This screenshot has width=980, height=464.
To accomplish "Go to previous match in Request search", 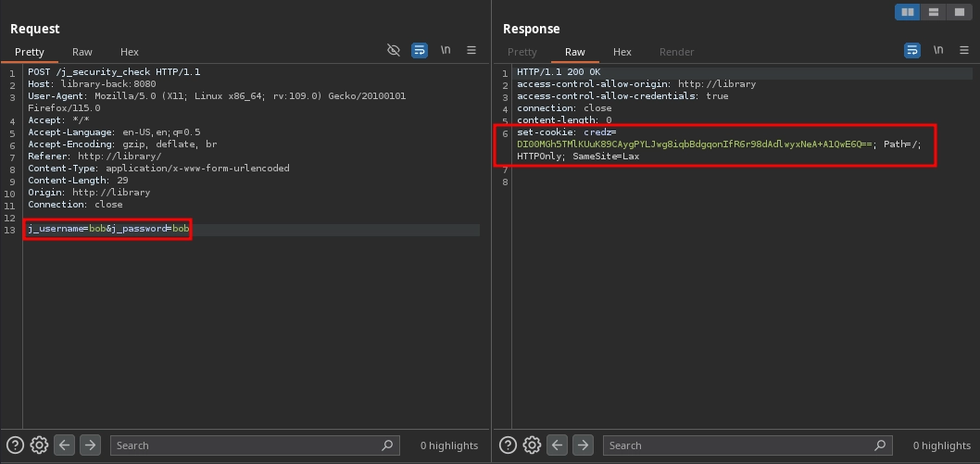I will 65,445.
